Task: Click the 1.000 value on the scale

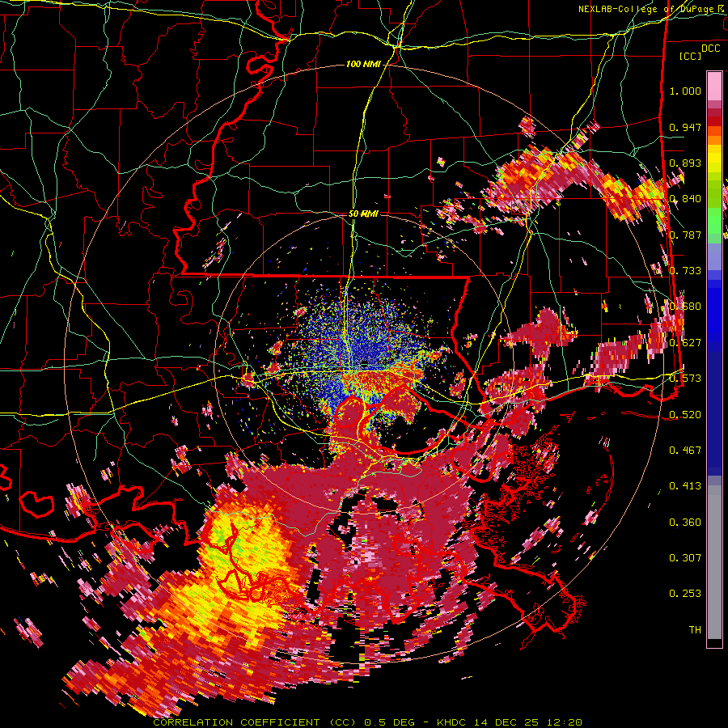Action: pyautogui.click(x=685, y=91)
